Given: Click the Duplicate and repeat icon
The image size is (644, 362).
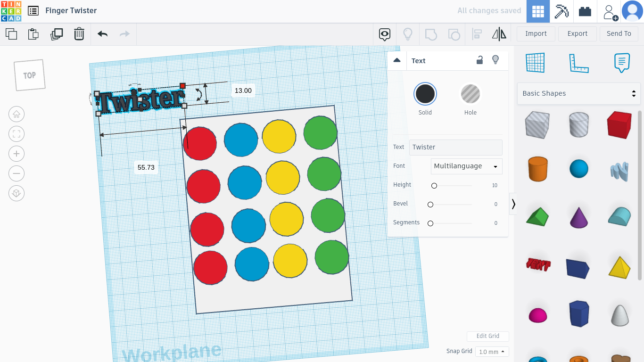Looking at the screenshot, I should click(56, 34).
